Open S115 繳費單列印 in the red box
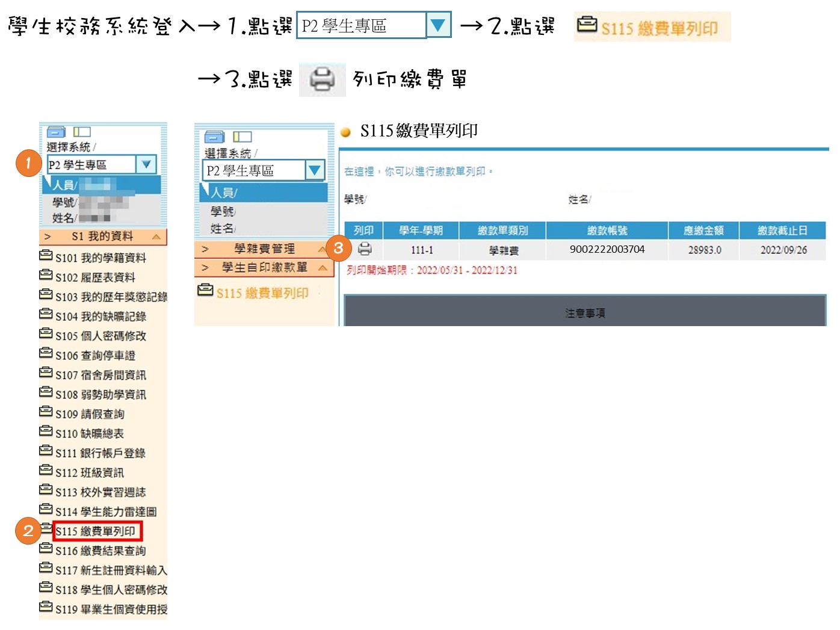 [x=96, y=531]
